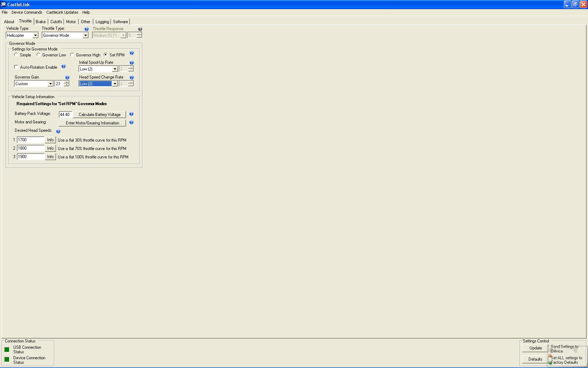The width and height of the screenshot is (588, 368).
Task: Click Governor Gain value stepper arrows
Action: pos(66,84)
